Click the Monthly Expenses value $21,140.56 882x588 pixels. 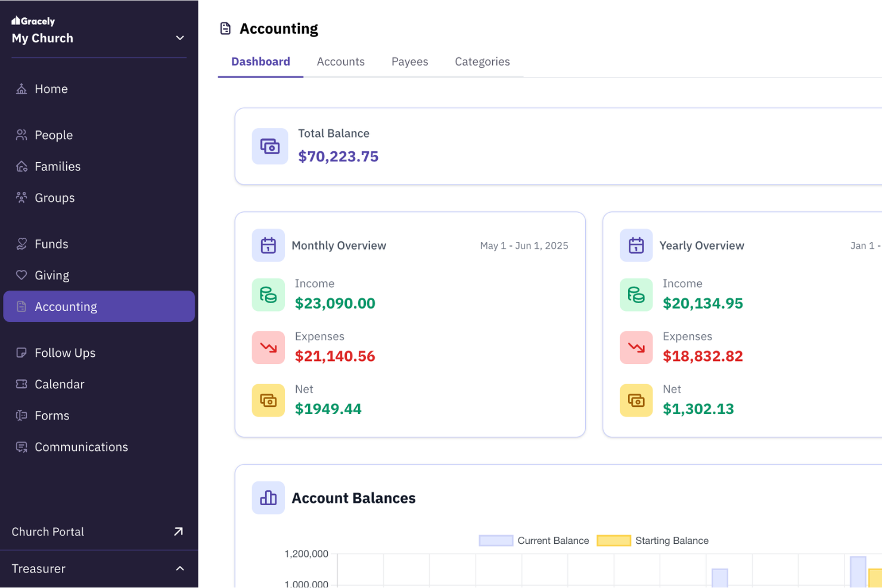[335, 356]
